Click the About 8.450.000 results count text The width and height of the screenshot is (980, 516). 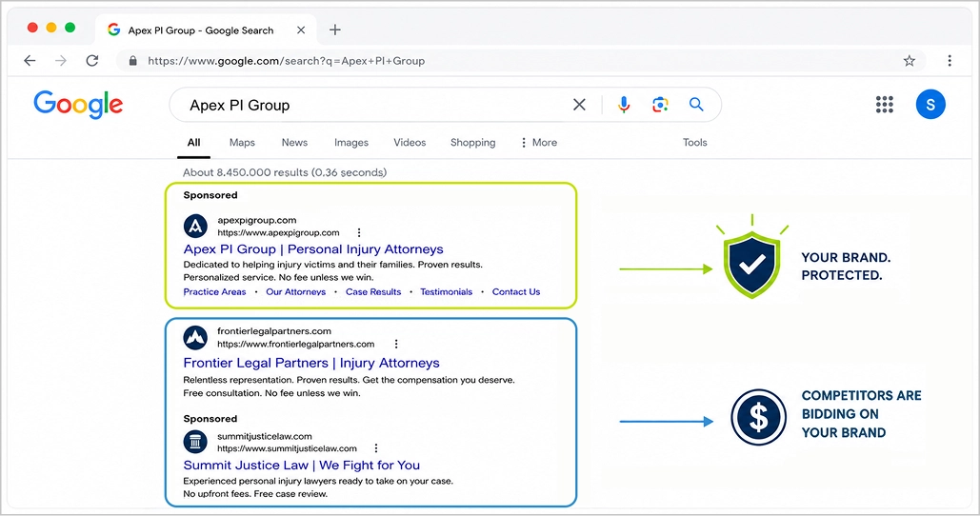coord(285,172)
